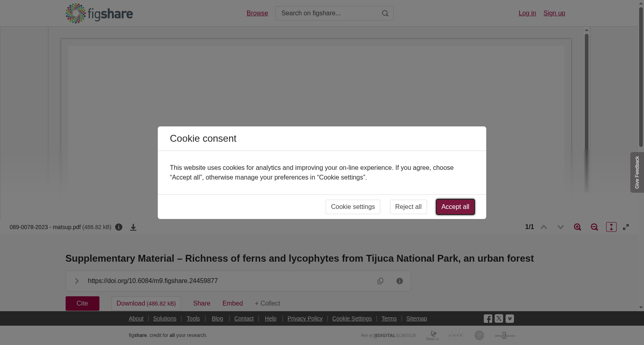644x345 pixels.
Task: Zoom out on the document viewer
Action: pyautogui.click(x=594, y=227)
